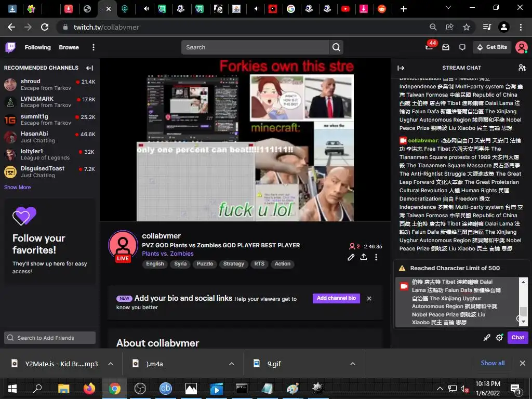Open the Chrome profile icon
Screen dimensions: 532x399
pyautogui.click(x=504, y=27)
